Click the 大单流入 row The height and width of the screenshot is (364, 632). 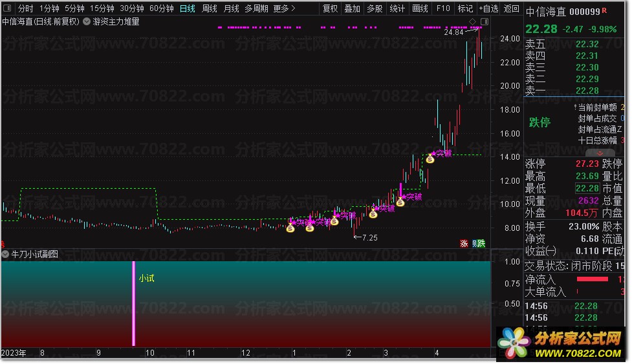pyautogui.click(x=574, y=291)
